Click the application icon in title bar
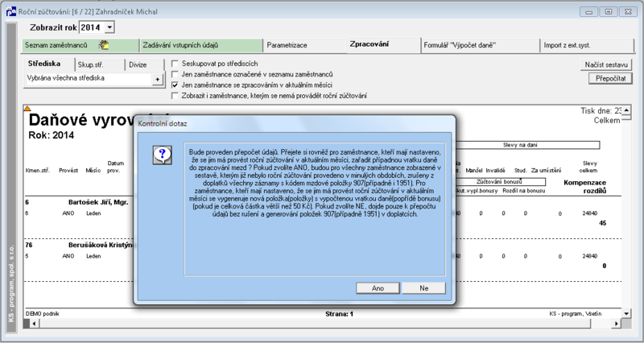Viewport: 644px width, 343px height. (11, 11)
